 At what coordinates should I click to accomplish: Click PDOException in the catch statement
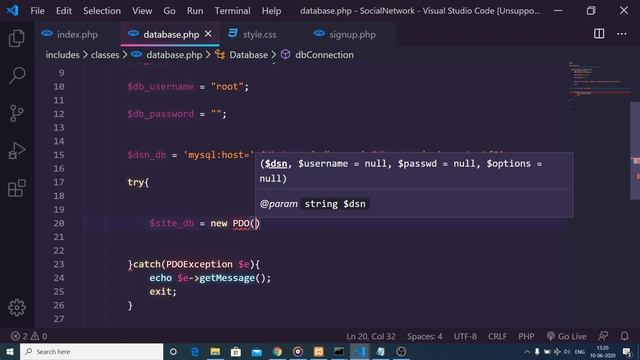tap(199, 264)
